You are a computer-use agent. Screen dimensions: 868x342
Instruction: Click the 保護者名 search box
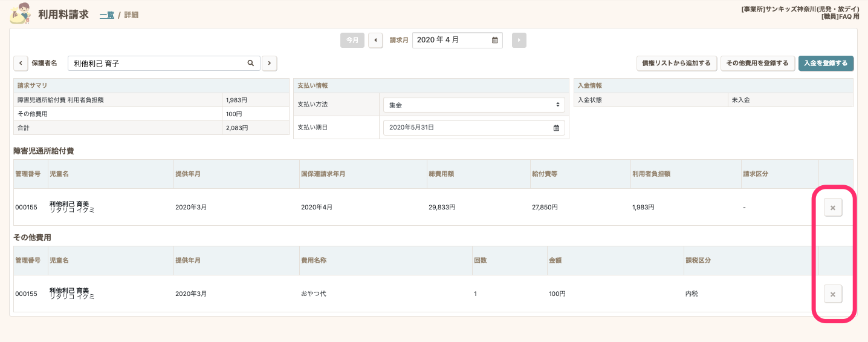(157, 63)
